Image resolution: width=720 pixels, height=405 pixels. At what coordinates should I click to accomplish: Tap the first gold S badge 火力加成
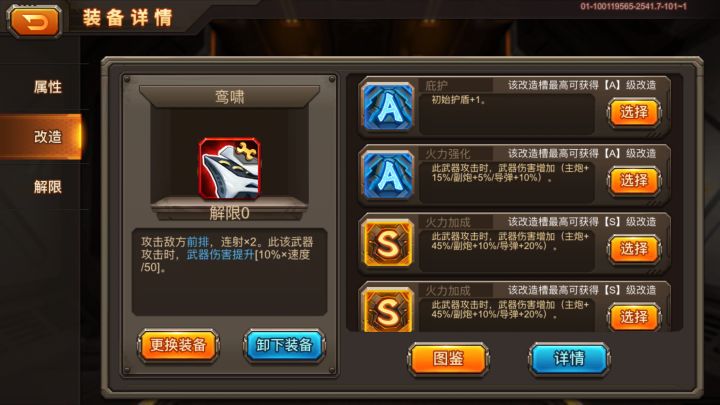(388, 243)
